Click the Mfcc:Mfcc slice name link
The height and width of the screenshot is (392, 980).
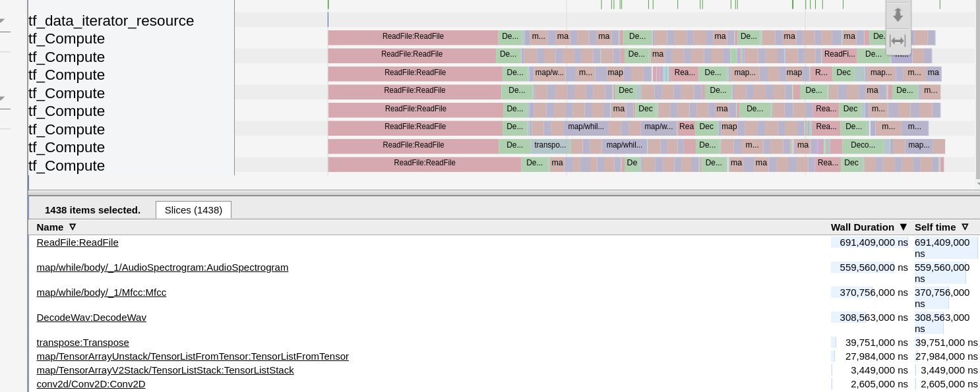(x=101, y=293)
